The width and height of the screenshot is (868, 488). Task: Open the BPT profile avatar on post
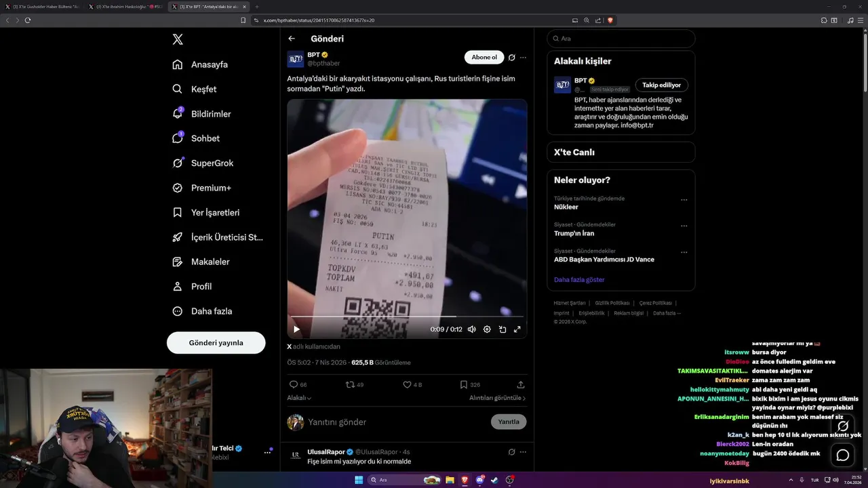coord(296,59)
